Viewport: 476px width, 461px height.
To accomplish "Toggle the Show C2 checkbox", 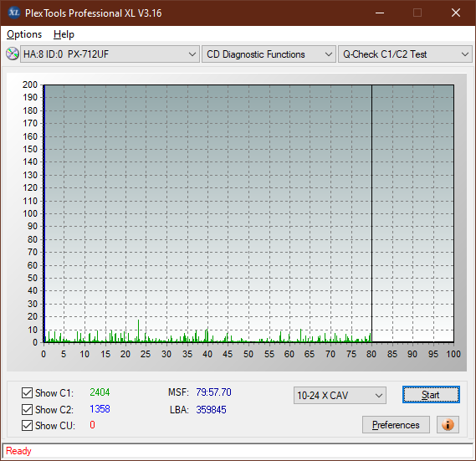I will [x=27, y=409].
